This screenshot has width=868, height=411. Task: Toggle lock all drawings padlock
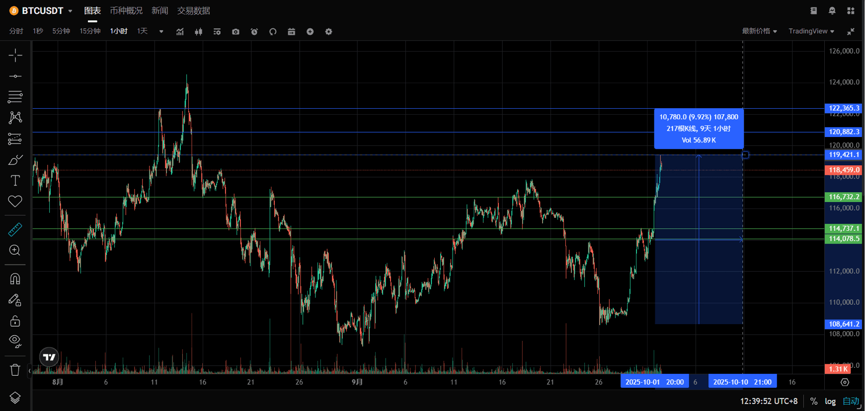point(15,321)
